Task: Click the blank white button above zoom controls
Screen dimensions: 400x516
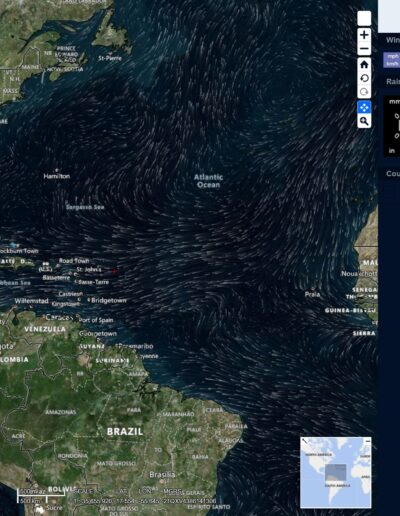Action: pos(364,18)
